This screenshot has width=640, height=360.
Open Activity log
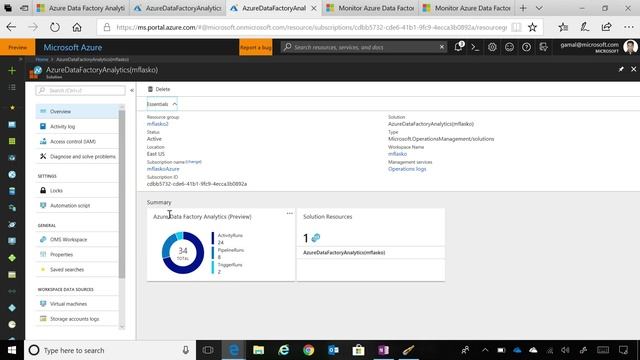point(77,127)
